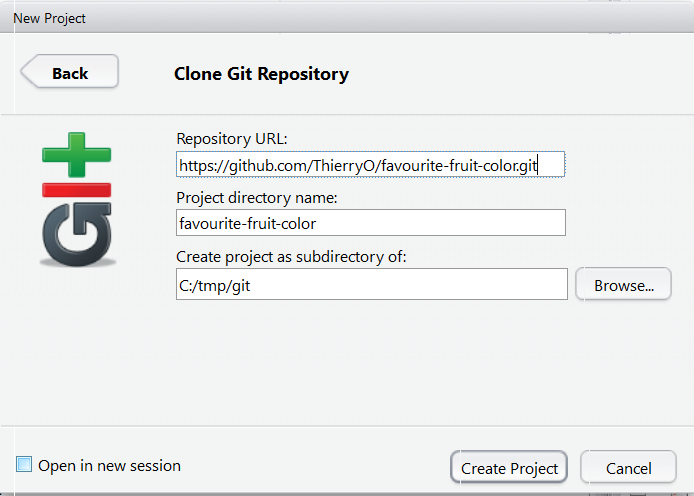Click the subdirectory path field with C:/tmp/git

pos(372,284)
